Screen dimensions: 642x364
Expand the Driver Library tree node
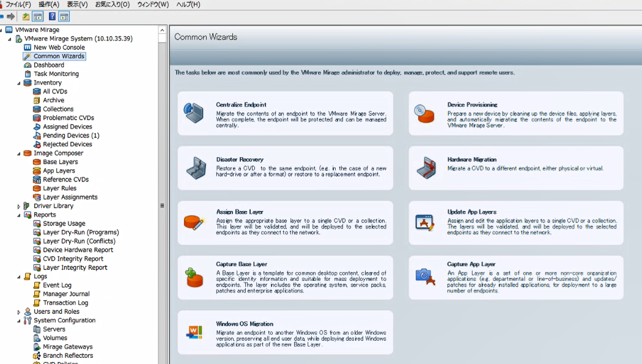[18, 206]
